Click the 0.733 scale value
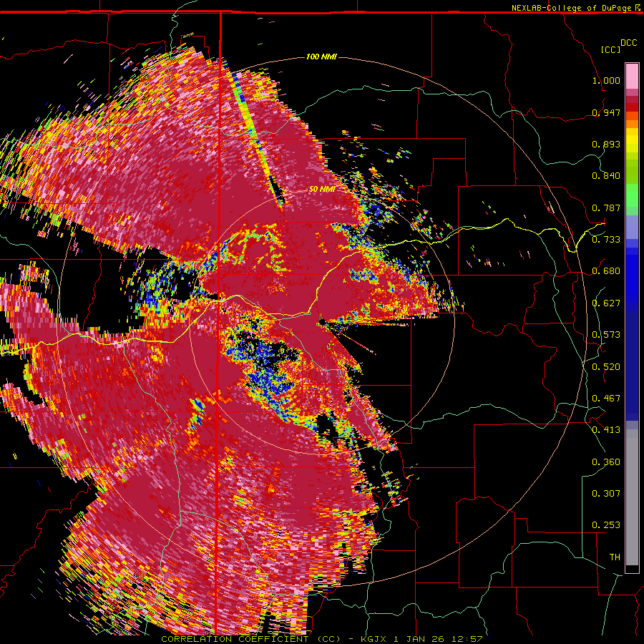644x644 pixels. pyautogui.click(x=606, y=240)
